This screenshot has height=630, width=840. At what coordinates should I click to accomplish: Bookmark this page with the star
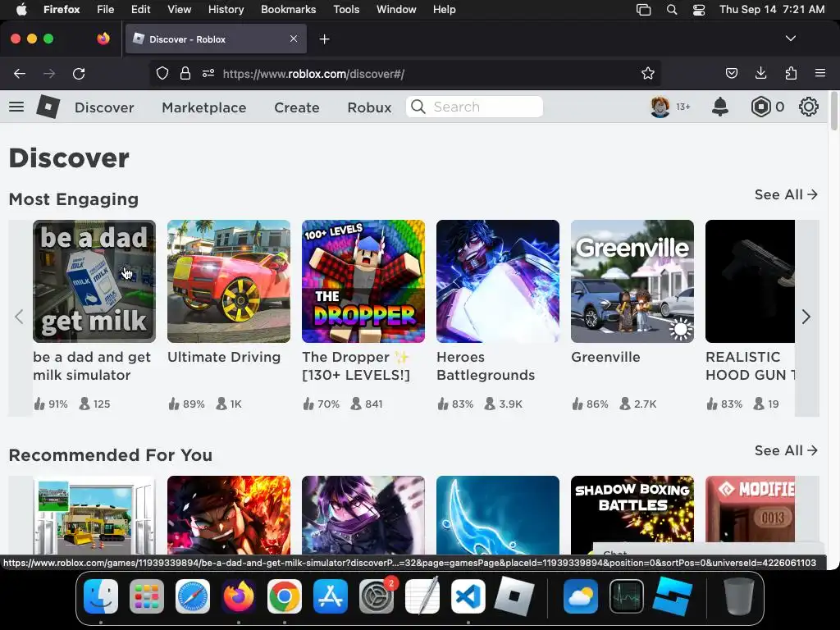pos(648,73)
